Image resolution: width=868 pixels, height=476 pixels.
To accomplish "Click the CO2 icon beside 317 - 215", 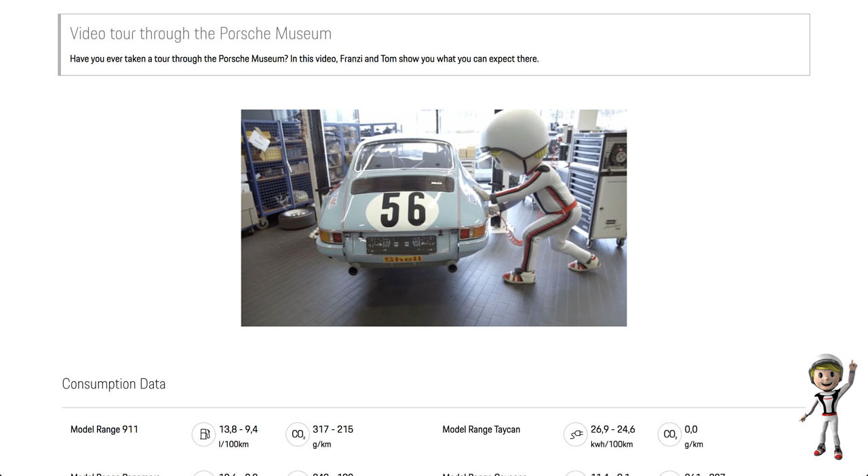I will click(x=298, y=435).
